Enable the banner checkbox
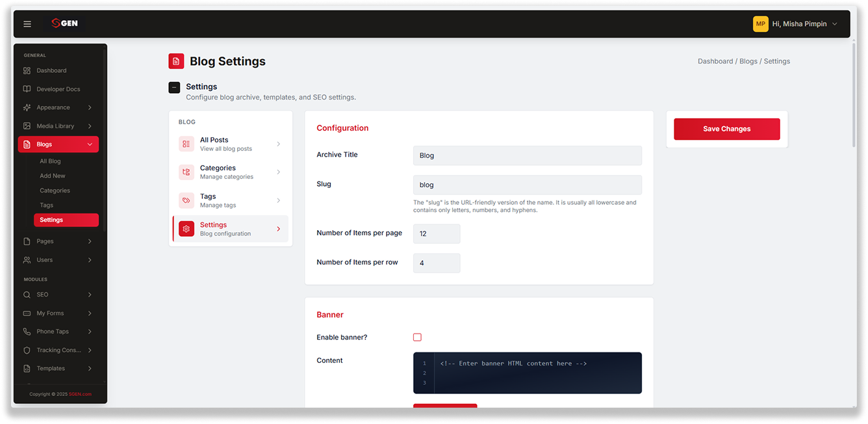The height and width of the screenshot is (424, 868). 417,337
